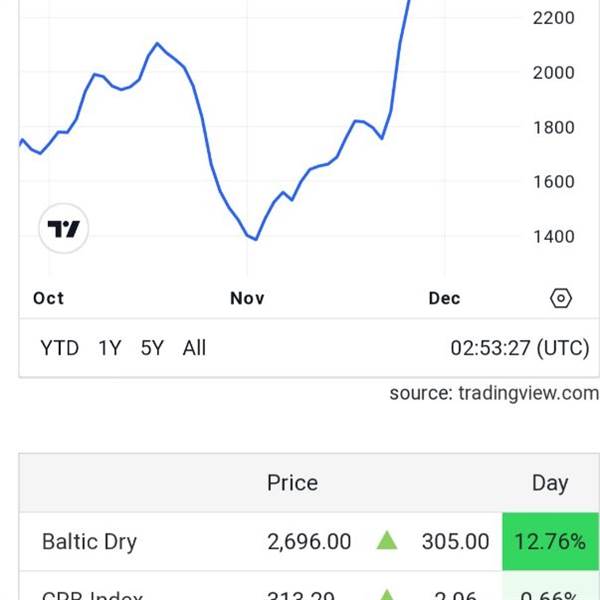Show All historical data range
This screenshot has height=600, width=600.
[194, 348]
